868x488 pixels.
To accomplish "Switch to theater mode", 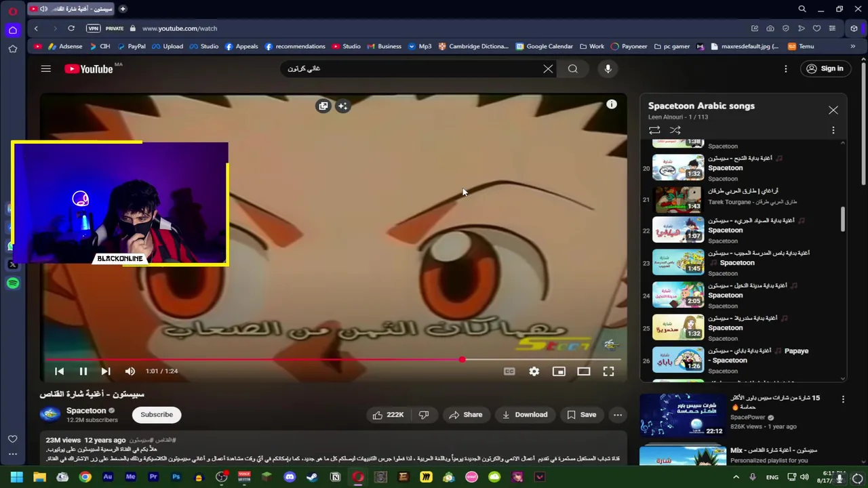I will (x=584, y=371).
